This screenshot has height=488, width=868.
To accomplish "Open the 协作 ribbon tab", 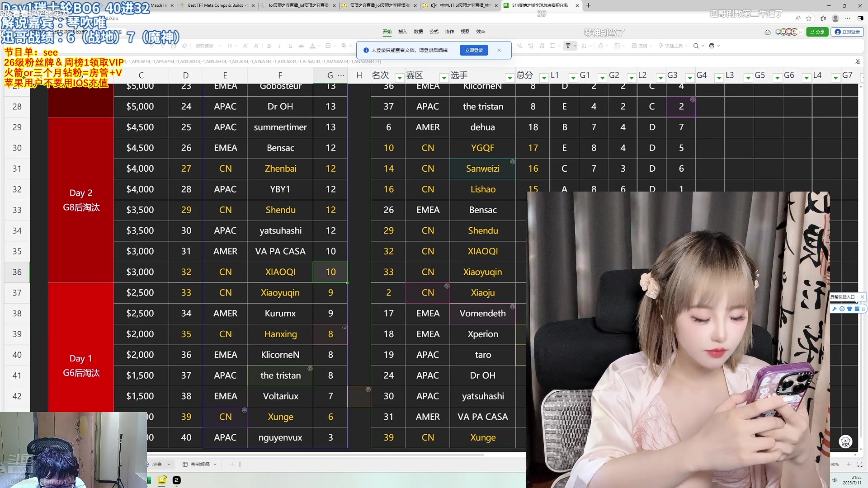I will click(x=449, y=32).
